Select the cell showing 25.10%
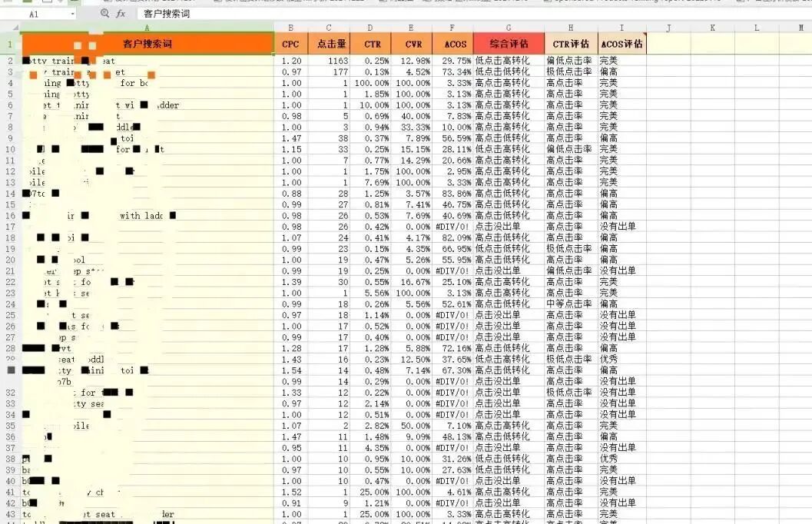812x524 pixels. (452, 282)
